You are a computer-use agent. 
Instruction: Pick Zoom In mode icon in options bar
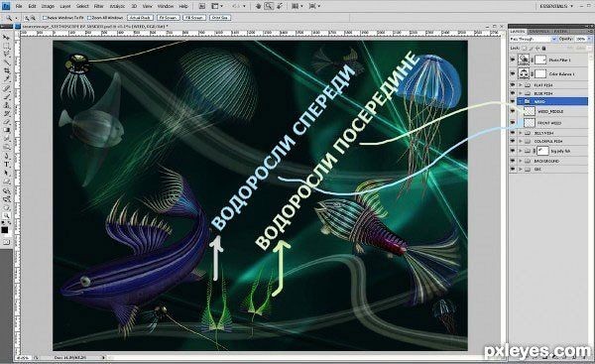click(x=27, y=18)
